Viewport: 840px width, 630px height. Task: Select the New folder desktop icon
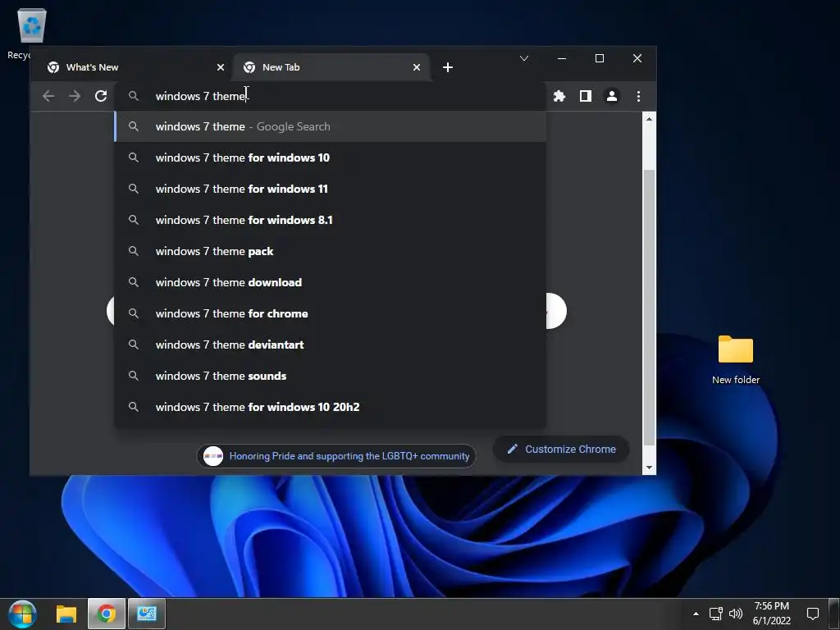736,359
